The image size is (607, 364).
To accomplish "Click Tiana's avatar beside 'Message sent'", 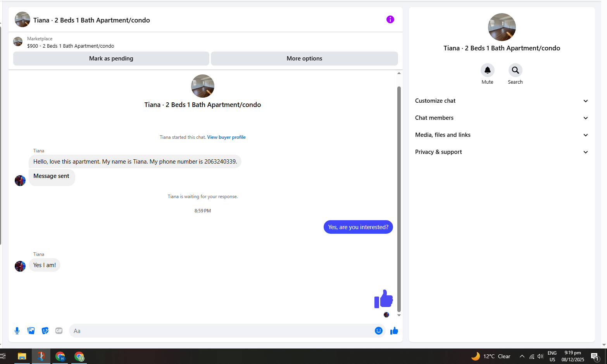I will coord(20,181).
